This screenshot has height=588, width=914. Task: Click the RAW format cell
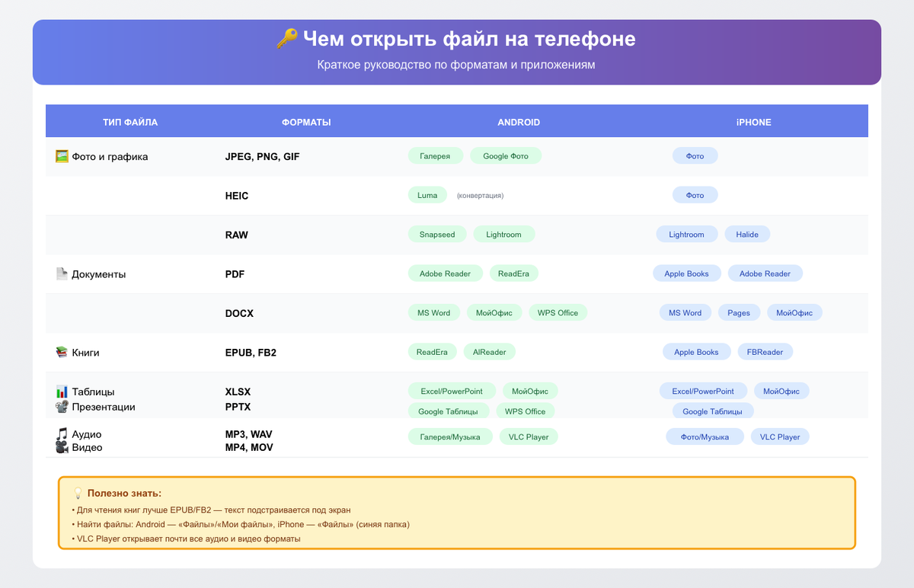click(x=237, y=235)
